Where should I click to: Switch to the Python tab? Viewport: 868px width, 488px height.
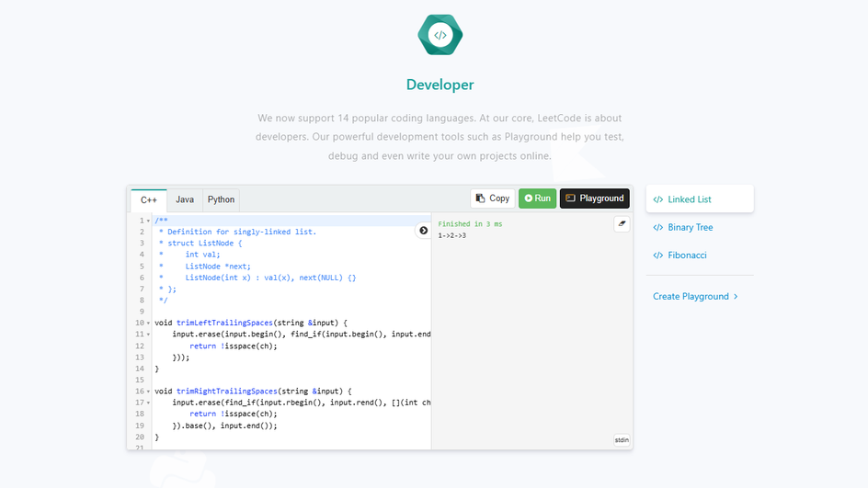pos(221,199)
